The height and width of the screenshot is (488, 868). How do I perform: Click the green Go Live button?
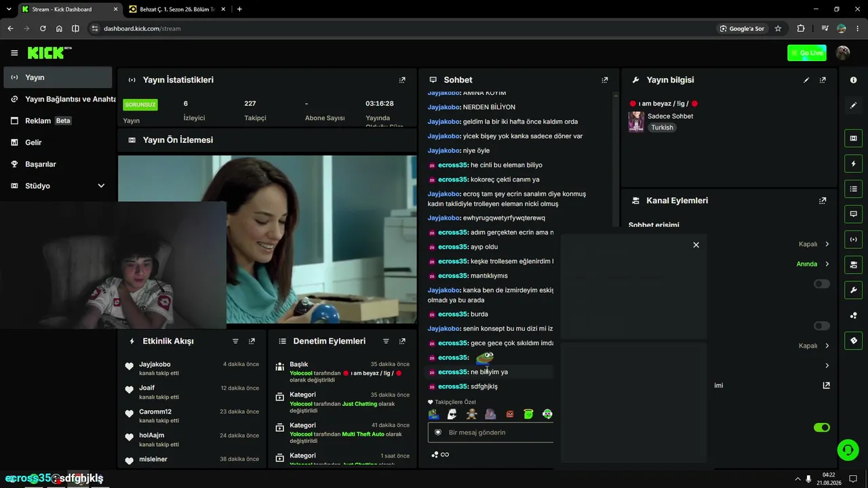(x=807, y=53)
